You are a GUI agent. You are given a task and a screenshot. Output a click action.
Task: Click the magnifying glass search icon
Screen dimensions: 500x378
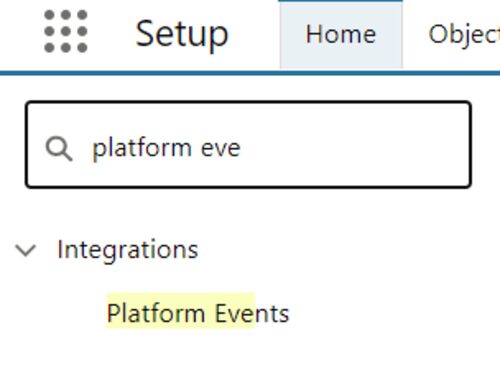59,149
